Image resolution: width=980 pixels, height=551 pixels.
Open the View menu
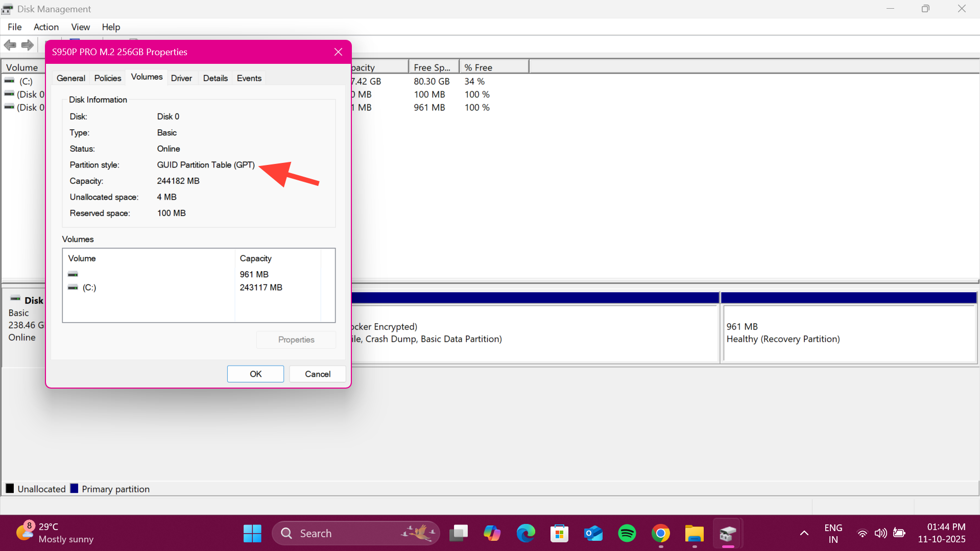coord(80,27)
